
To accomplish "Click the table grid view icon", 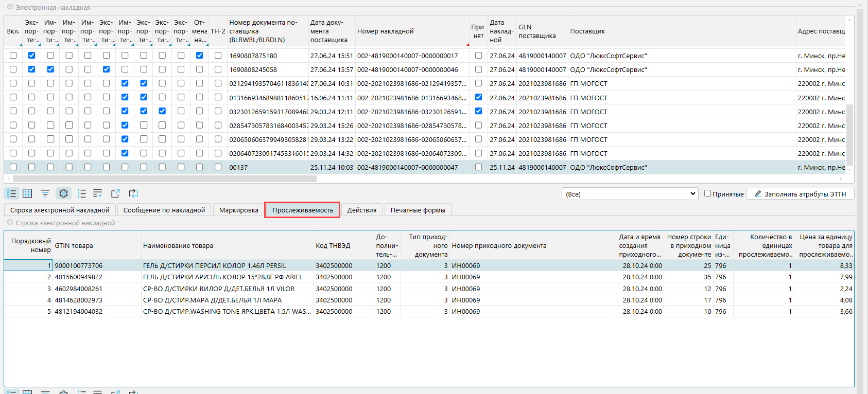I will point(27,193).
